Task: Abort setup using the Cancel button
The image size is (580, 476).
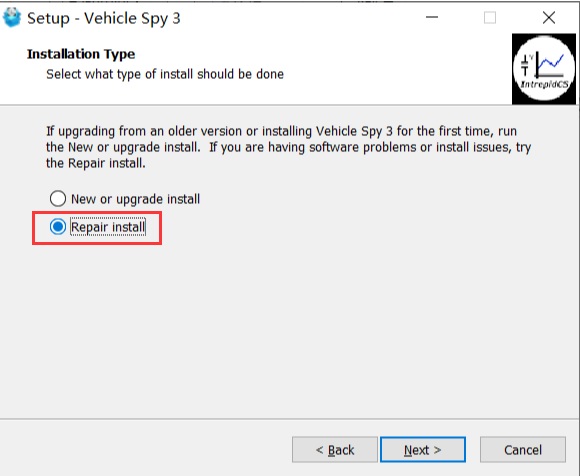Action: point(523,450)
